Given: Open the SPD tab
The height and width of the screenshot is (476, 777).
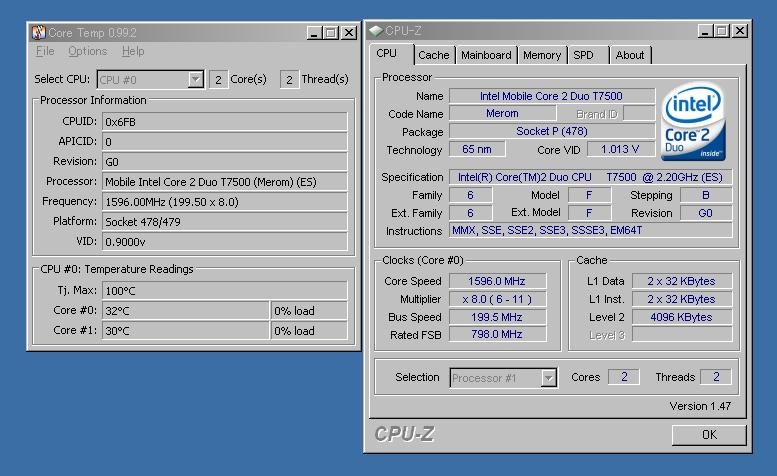Looking at the screenshot, I should click(x=583, y=55).
